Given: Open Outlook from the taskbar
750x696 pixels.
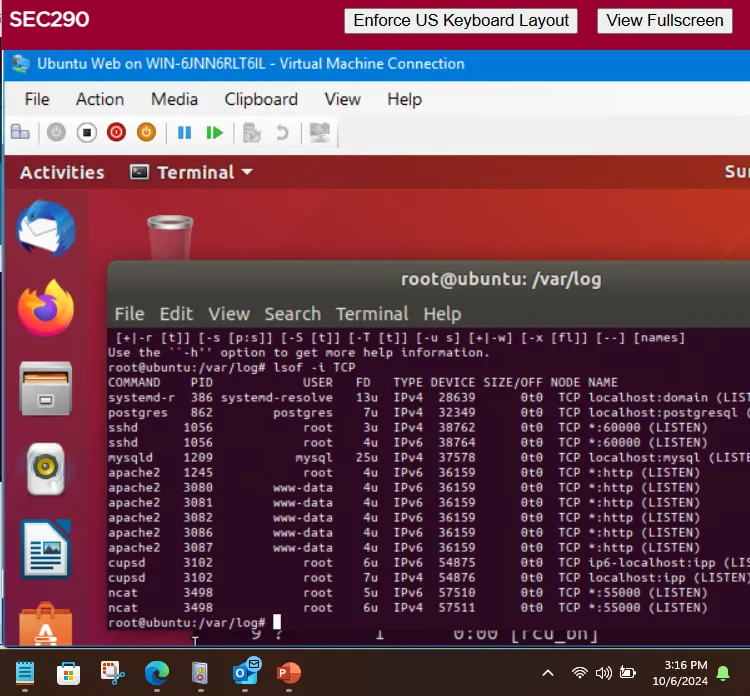Looking at the screenshot, I should [246, 671].
